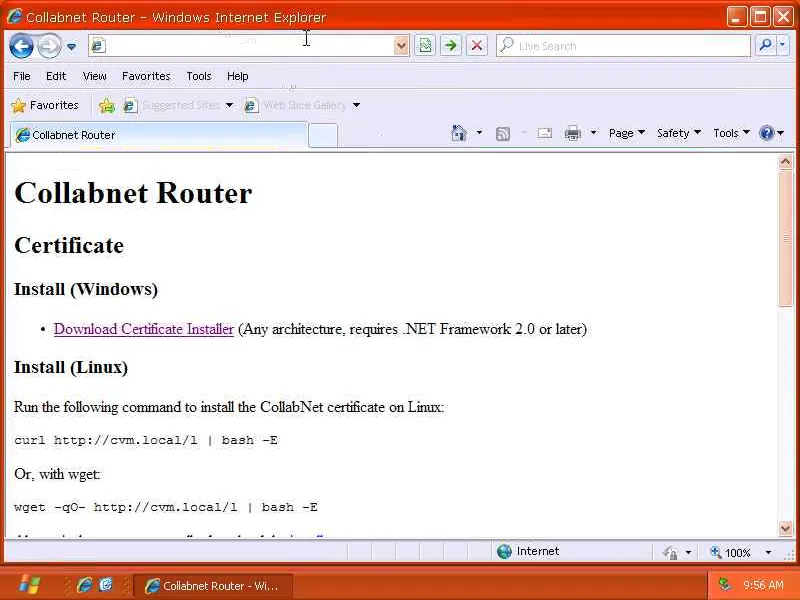The width and height of the screenshot is (800, 600).
Task: Select the Collabnet Router tab
Action: coord(159,135)
